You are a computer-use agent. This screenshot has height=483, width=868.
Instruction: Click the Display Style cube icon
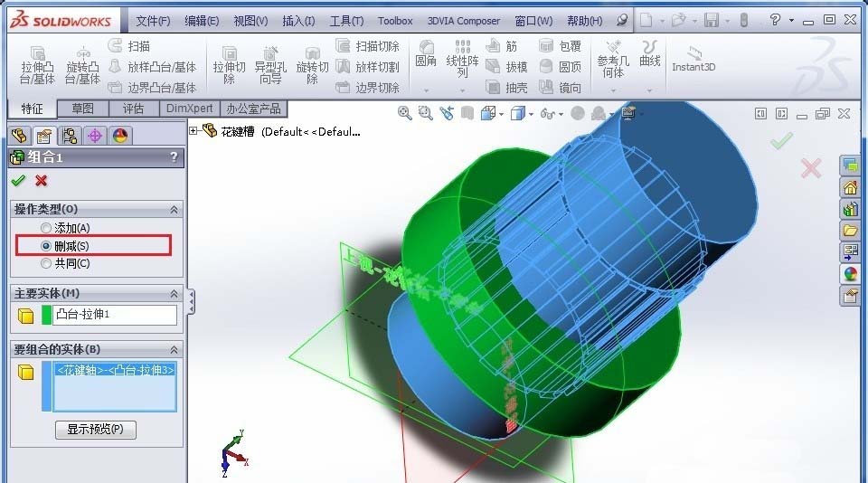[x=517, y=114]
